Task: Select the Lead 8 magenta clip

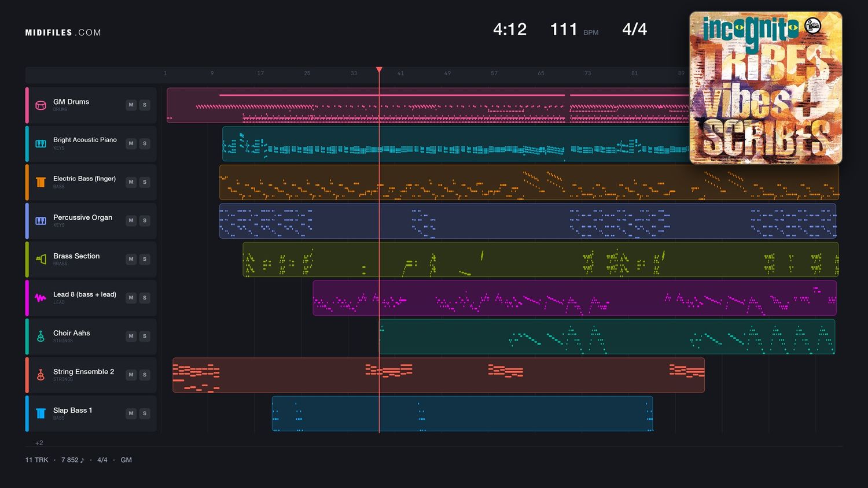Action: point(575,298)
